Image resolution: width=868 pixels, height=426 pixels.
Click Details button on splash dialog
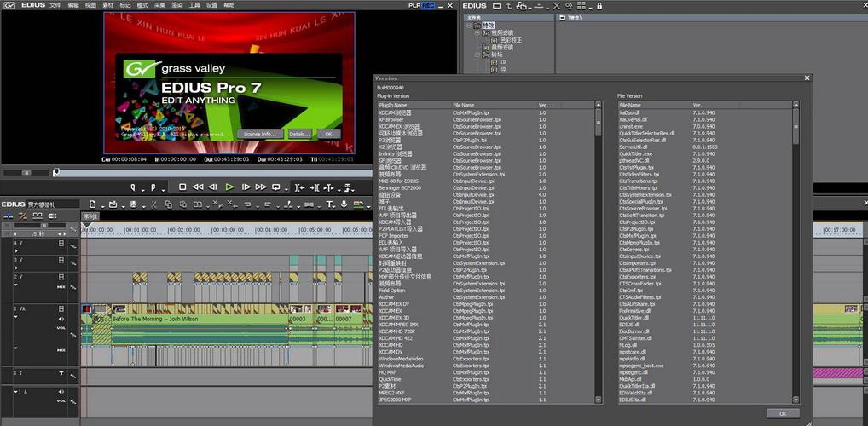[x=299, y=134]
